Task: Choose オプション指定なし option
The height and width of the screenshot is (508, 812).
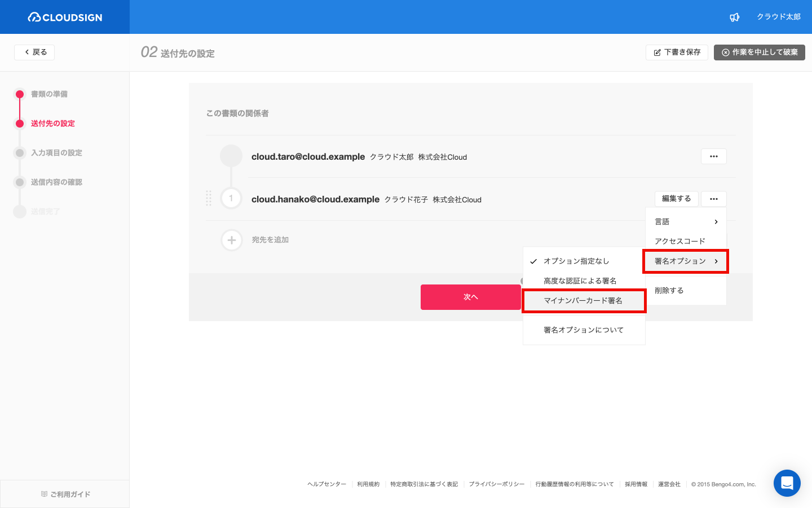Action: [584, 261]
